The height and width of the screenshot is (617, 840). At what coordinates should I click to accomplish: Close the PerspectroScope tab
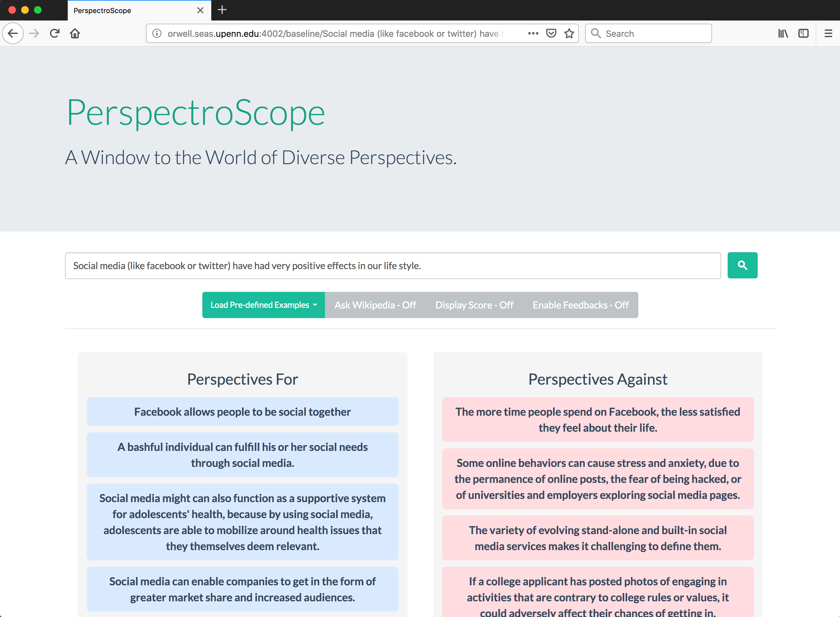201,10
